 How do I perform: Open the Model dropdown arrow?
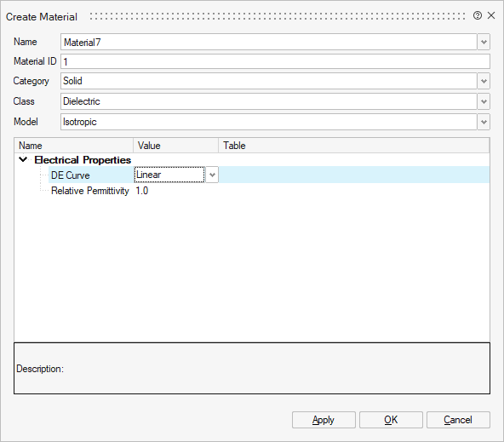(x=484, y=122)
